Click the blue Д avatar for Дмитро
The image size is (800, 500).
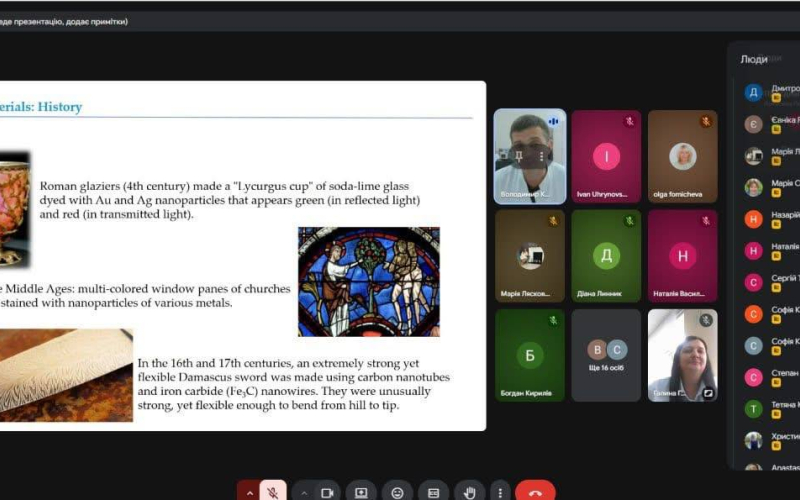(754, 92)
